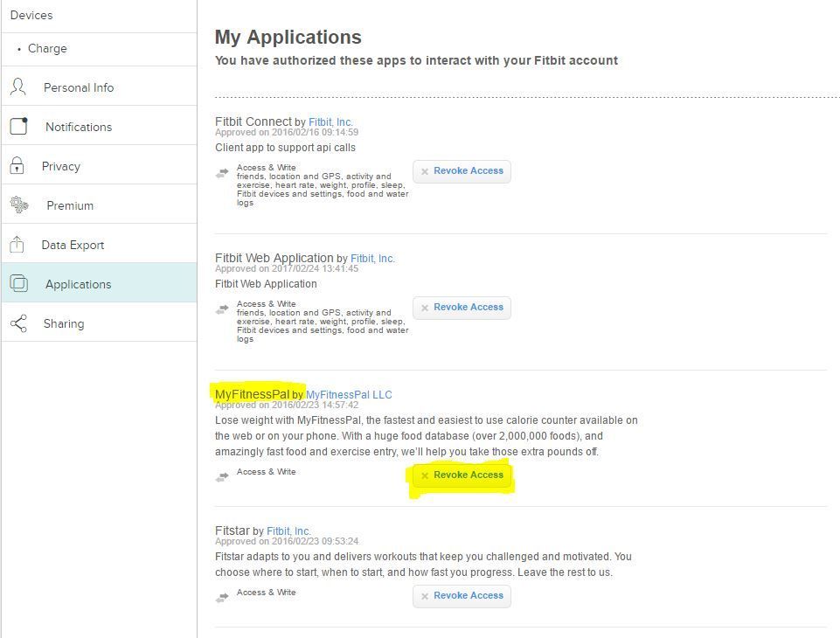Screen dimensions: 840x638
Task: Click the Devices sidebar heading
Action: 31,15
